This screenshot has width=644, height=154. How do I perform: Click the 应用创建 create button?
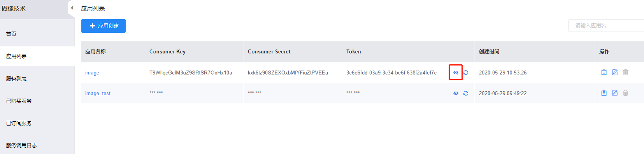coord(104,26)
